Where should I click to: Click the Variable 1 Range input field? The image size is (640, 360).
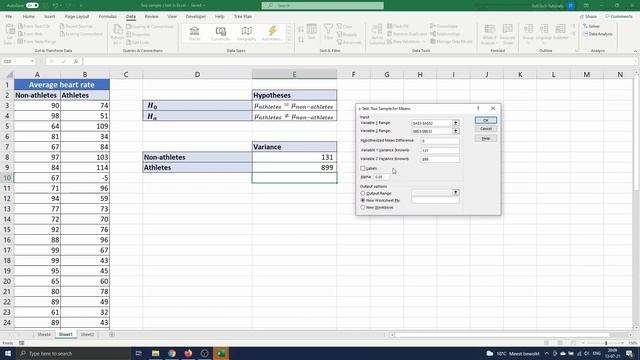pos(431,123)
